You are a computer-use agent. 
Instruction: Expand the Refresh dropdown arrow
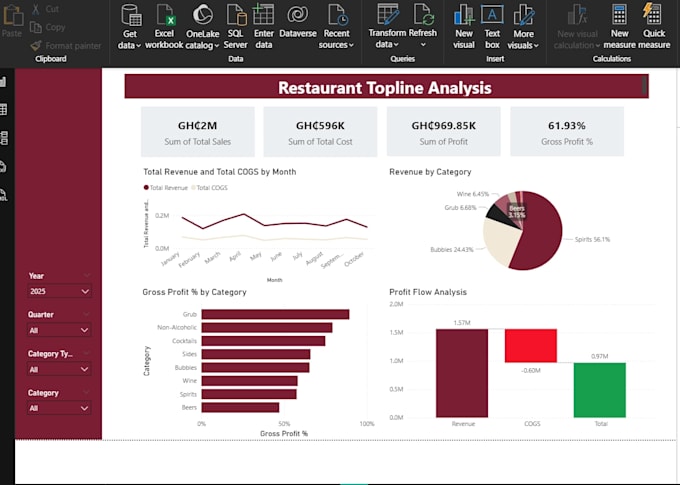[423, 45]
